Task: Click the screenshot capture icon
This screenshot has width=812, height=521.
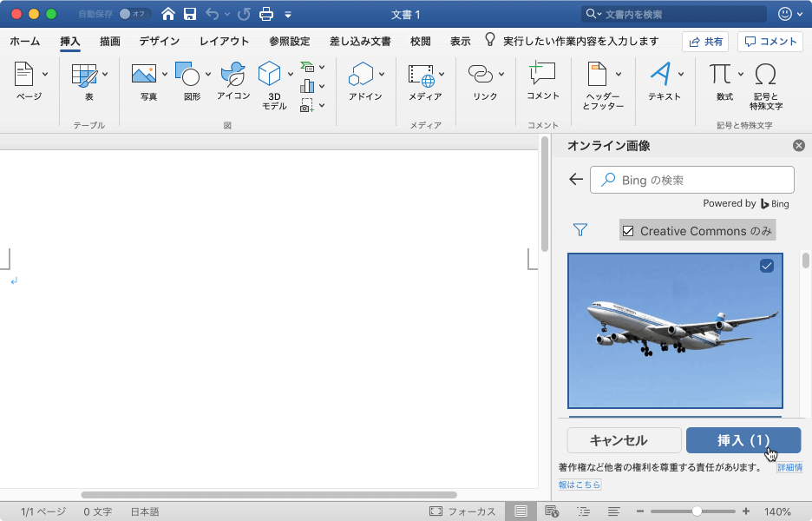Action: [307, 105]
